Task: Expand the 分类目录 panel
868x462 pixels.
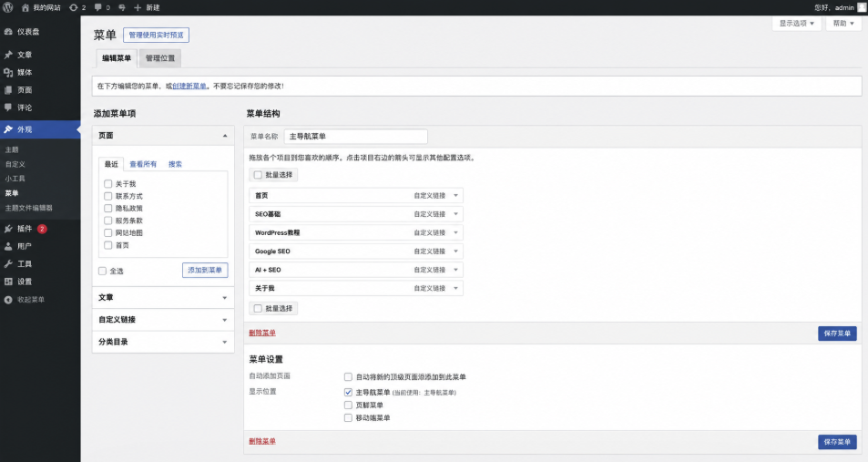Action: click(x=163, y=342)
